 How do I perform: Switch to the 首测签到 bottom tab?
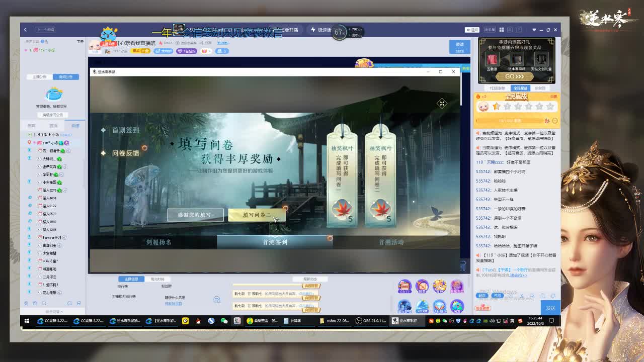pyautogui.click(x=275, y=242)
